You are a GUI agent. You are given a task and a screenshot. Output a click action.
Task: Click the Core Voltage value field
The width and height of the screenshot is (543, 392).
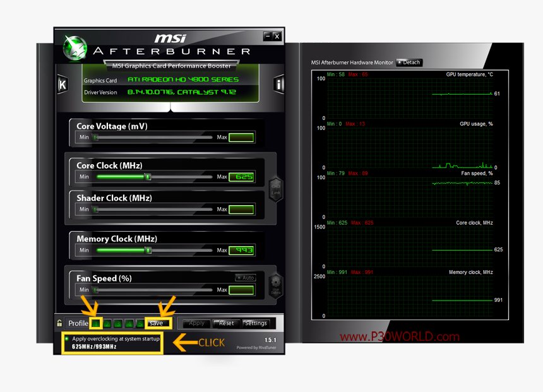pyautogui.click(x=242, y=138)
